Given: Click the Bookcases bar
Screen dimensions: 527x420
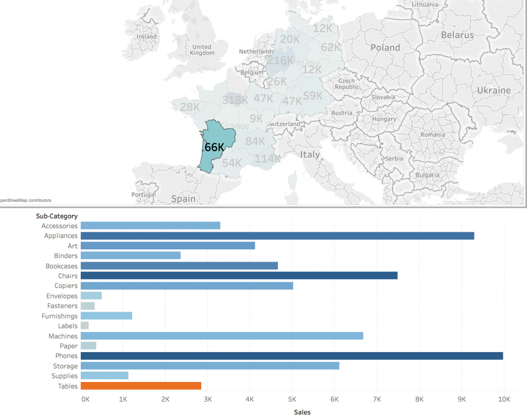Looking at the screenshot, I should (179, 266).
